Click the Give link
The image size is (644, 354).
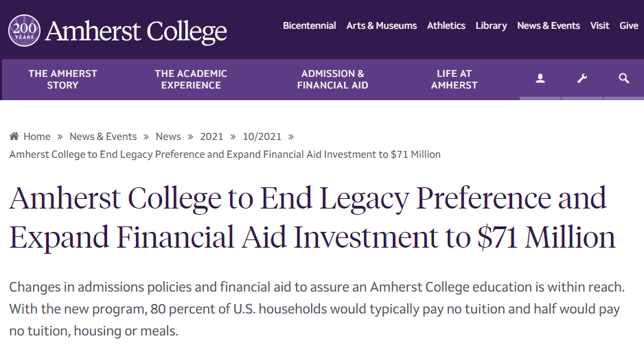(x=628, y=25)
